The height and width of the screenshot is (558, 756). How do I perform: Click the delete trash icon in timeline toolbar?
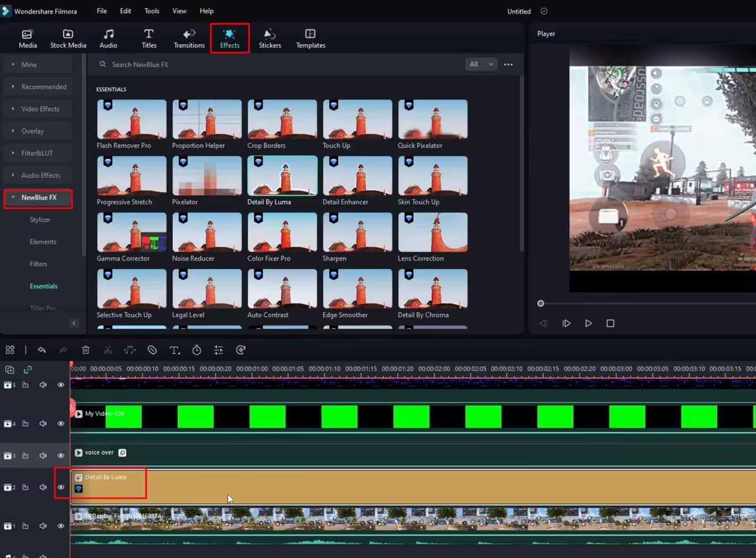pos(86,350)
